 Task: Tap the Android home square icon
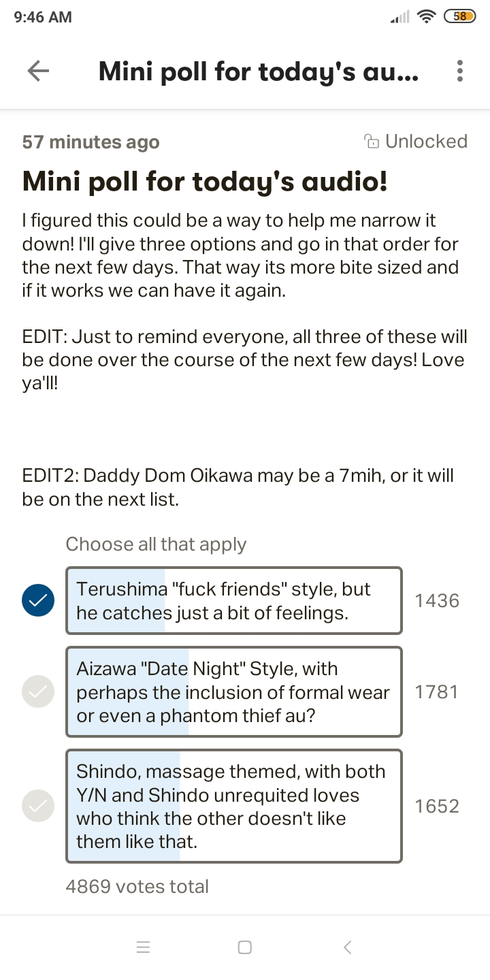pyautogui.click(x=245, y=947)
